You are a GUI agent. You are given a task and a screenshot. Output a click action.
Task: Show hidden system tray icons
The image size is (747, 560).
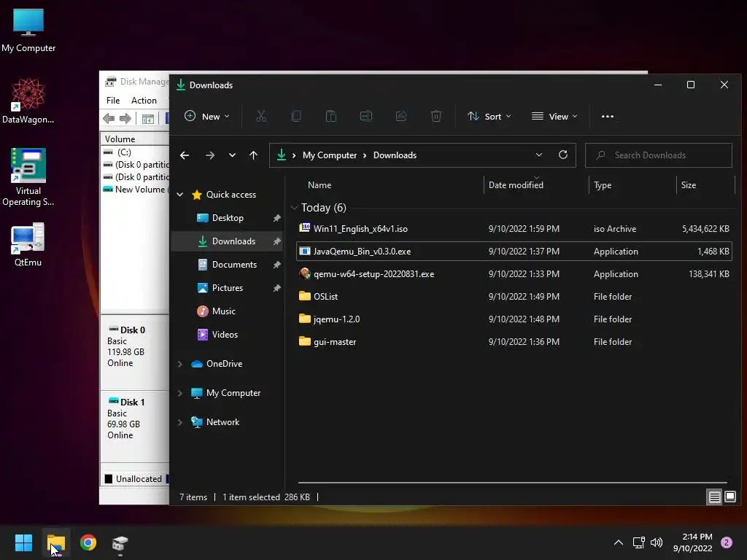tap(619, 542)
